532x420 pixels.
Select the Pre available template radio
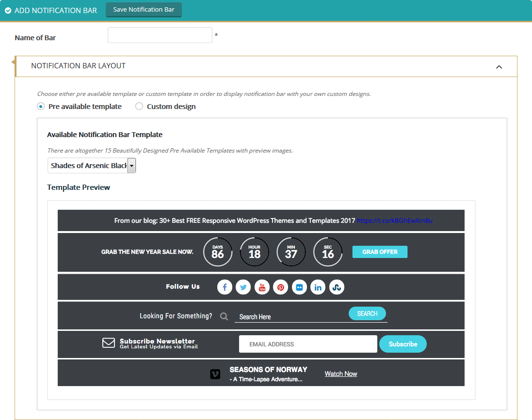41,107
